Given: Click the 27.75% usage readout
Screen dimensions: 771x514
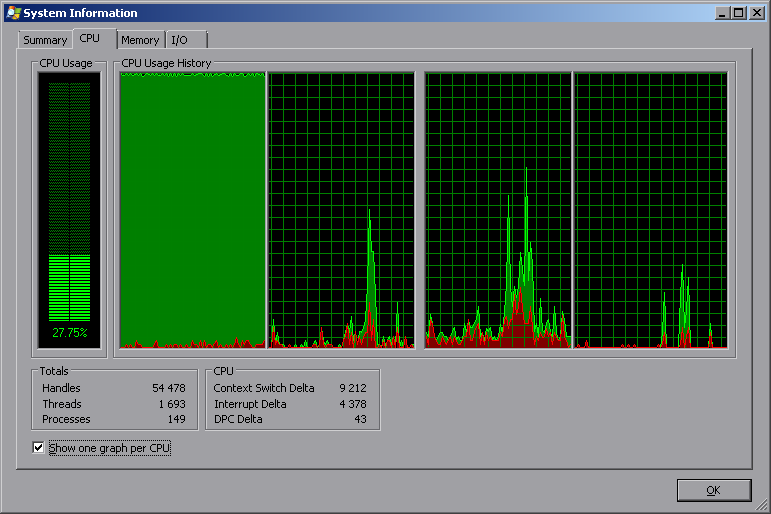Looking at the screenshot, I should [x=70, y=333].
